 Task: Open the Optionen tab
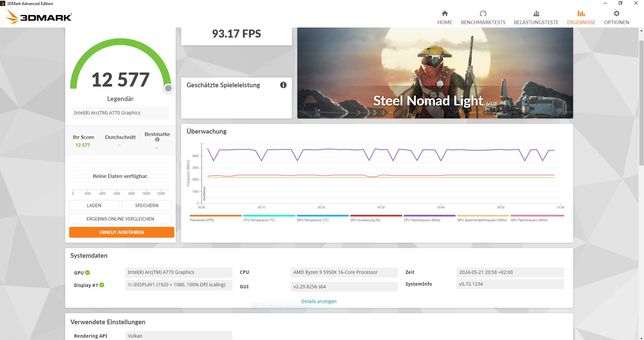point(616,17)
